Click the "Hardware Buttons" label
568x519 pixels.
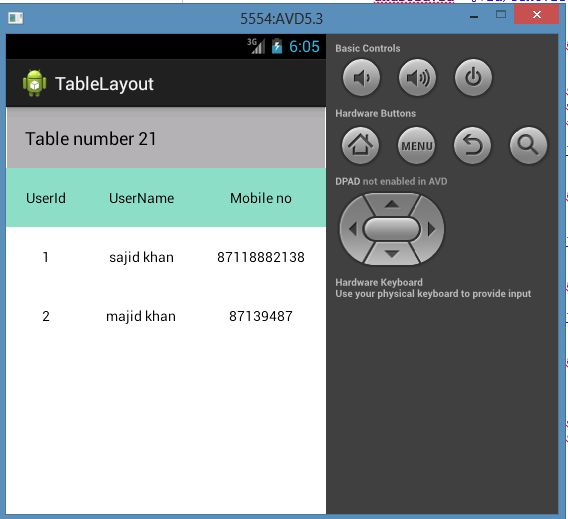pos(376,113)
